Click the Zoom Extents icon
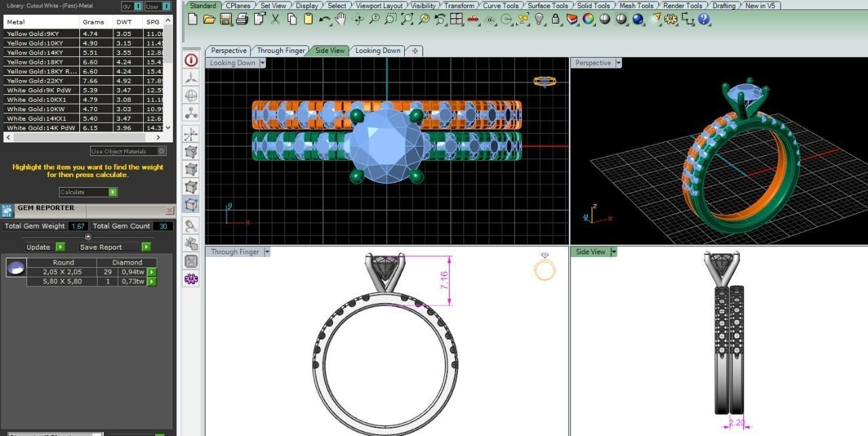Image resolution: width=868 pixels, height=436 pixels. pos(407,19)
